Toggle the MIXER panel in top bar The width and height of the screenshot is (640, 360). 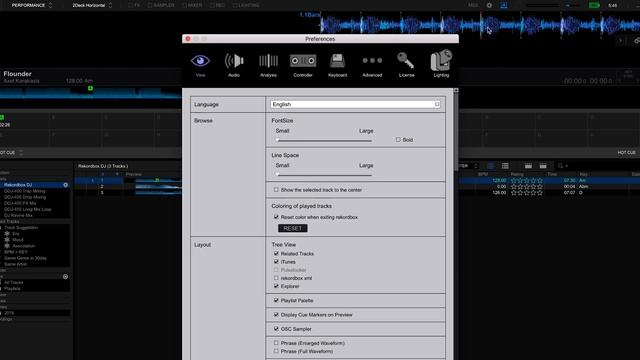coord(192,5)
